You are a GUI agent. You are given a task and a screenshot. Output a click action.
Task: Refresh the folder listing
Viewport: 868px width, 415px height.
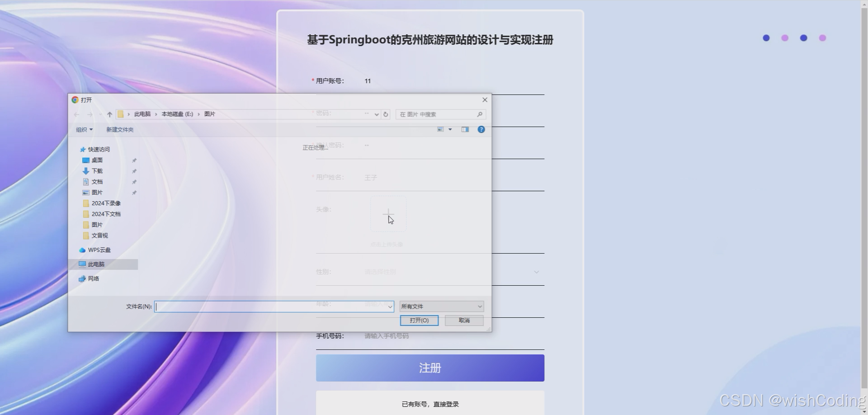[x=386, y=114]
